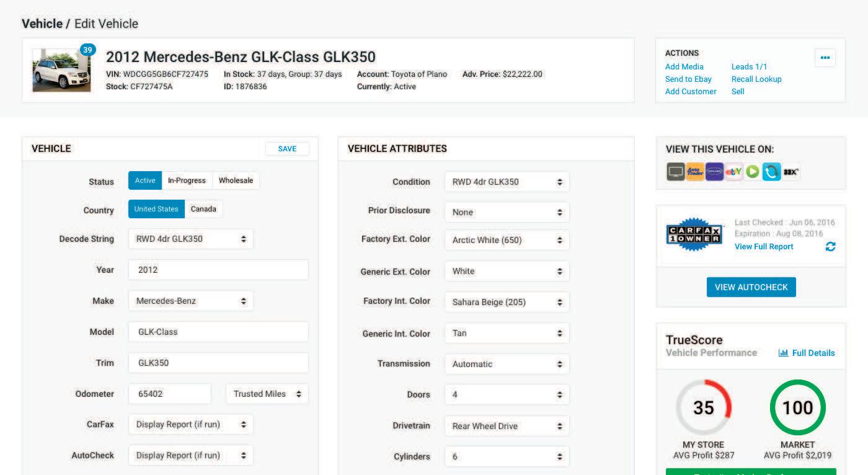
Task: Click the View AutoCheck button
Action: pyautogui.click(x=751, y=287)
